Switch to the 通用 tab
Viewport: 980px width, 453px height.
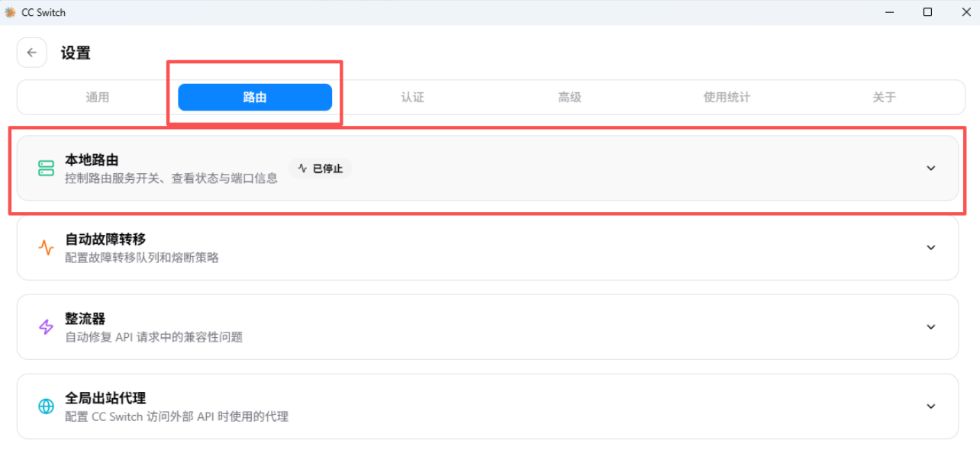coord(98,97)
